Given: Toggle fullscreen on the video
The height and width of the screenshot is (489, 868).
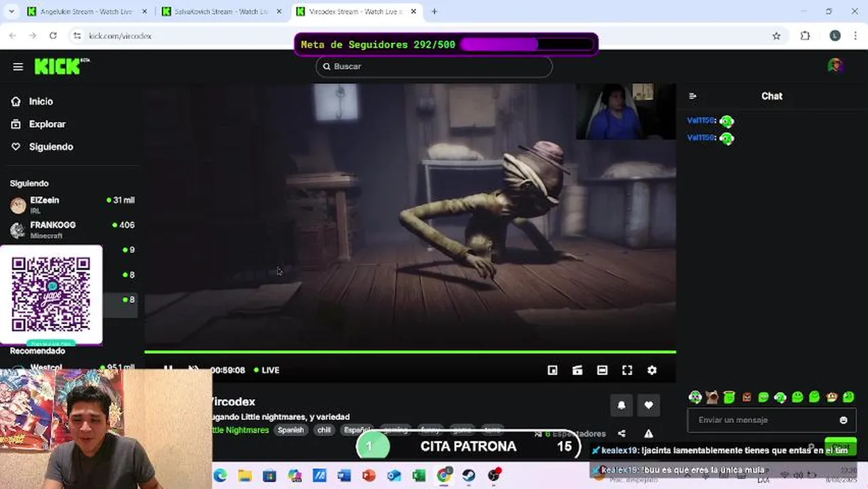Looking at the screenshot, I should [627, 370].
